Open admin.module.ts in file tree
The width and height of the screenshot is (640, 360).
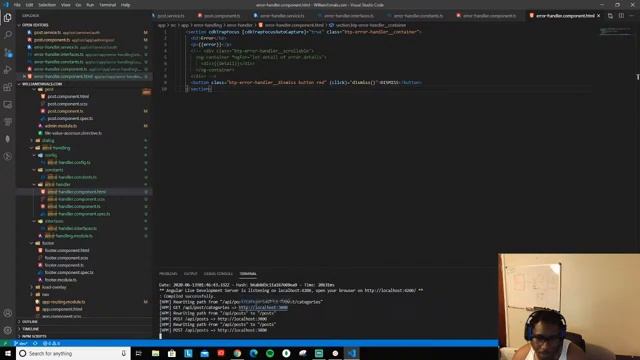click(60, 126)
